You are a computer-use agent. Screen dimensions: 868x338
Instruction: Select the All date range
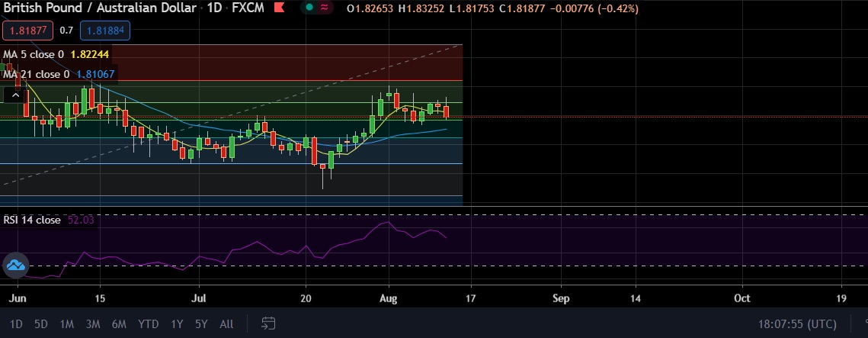pos(226,324)
